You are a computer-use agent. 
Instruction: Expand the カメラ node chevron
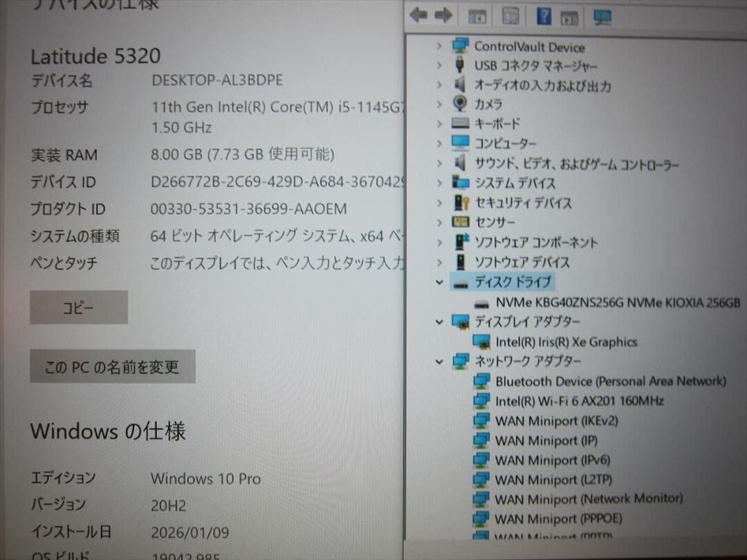[439, 104]
